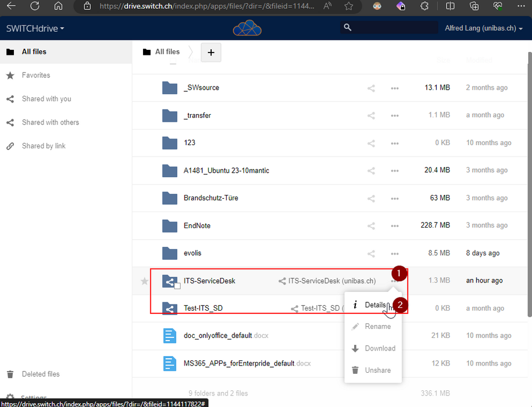Click the browser address bar URL
Image resolution: width=532 pixels, height=407 pixels.
coord(207,6)
